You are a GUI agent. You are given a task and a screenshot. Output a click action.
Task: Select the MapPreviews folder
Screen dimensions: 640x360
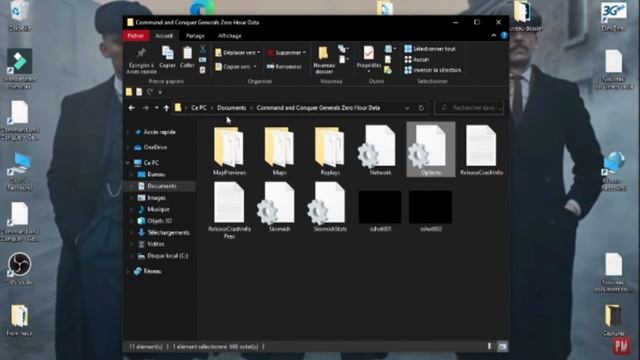(229, 151)
